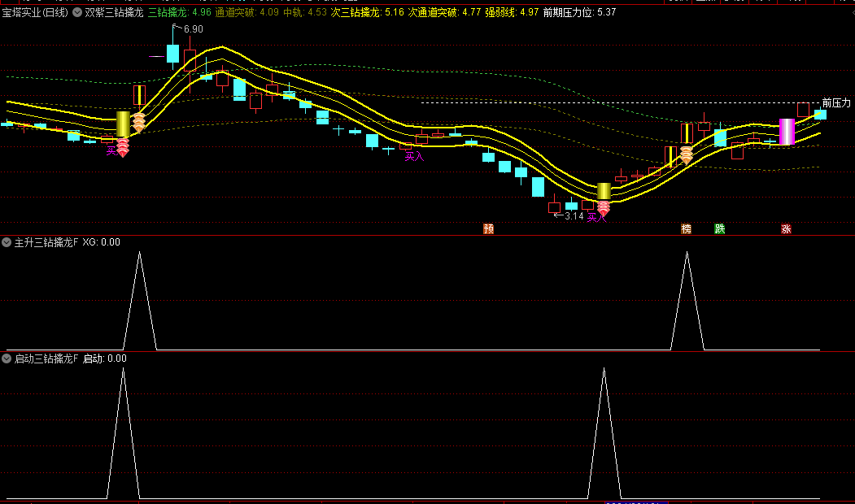Viewport: 855px width, 504px height.
Task: Click the 启动三钻擒龙F indicator label
Action: 46,358
